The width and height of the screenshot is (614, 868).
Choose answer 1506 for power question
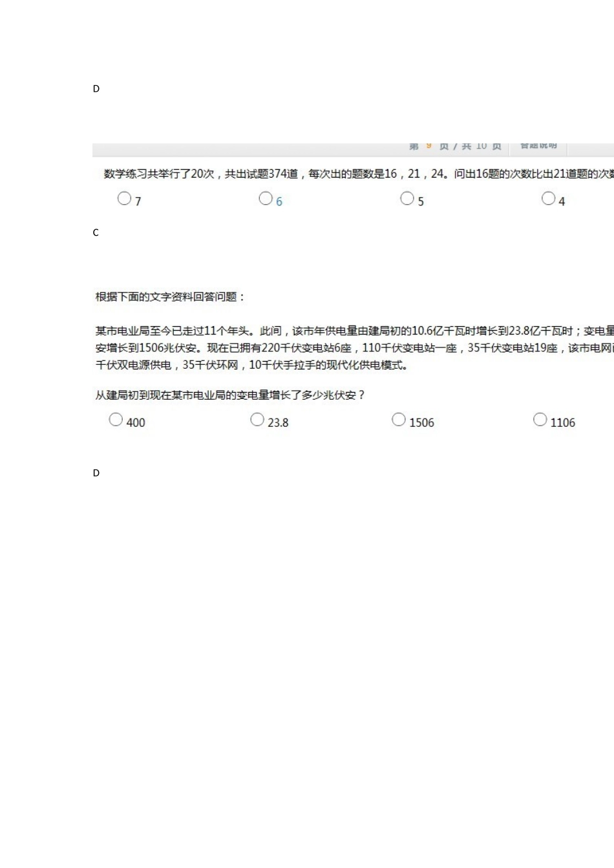399,420
